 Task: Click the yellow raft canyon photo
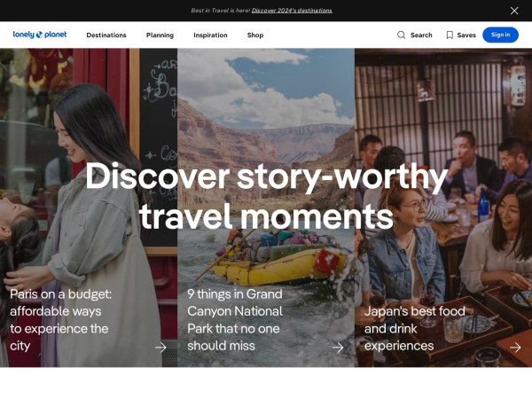click(266, 207)
